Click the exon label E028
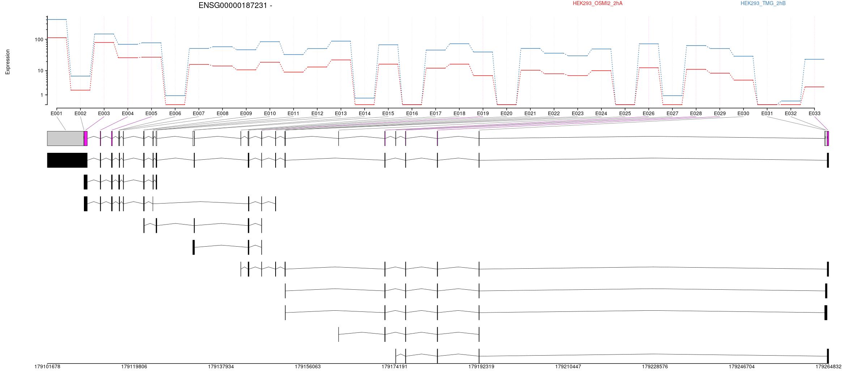The height and width of the screenshot is (373, 868). (696, 113)
